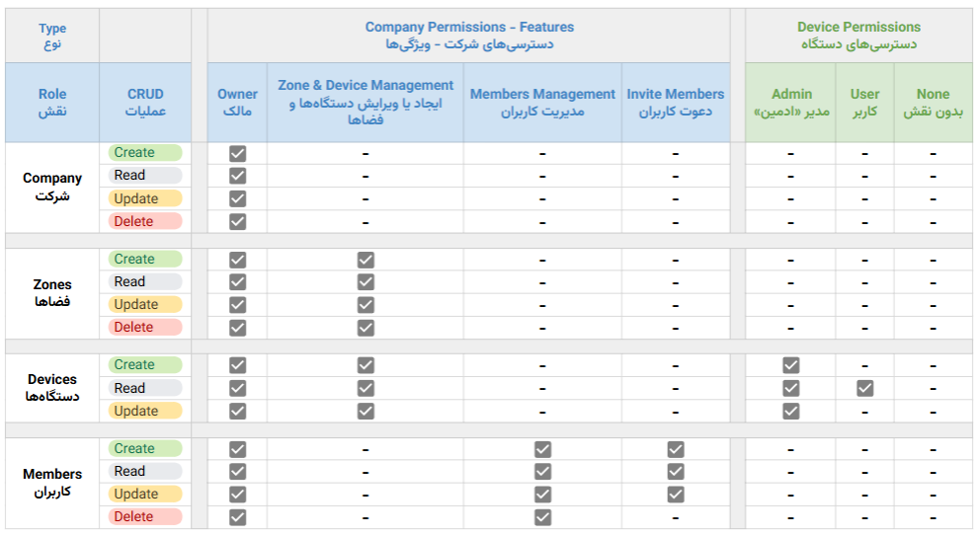980x537 pixels.
Task: Toggle the Owner checkbox for Company Create
Action: coord(237,153)
